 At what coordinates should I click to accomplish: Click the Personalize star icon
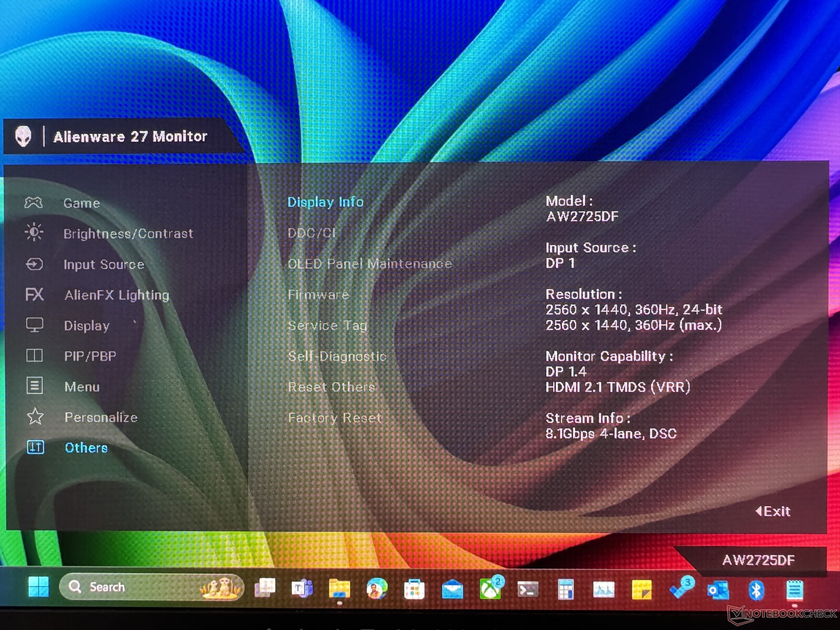coord(35,416)
